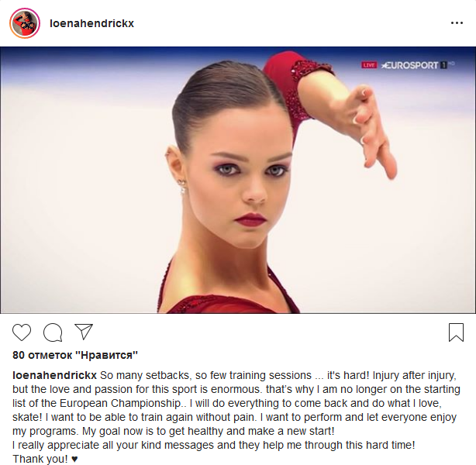Open the three-dot more options menu
The image size is (476, 465).
click(x=457, y=23)
